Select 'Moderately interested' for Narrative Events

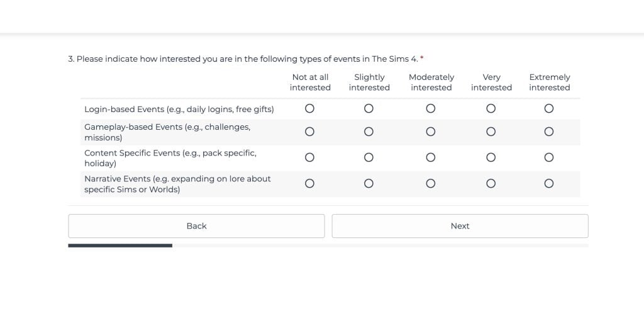click(431, 184)
